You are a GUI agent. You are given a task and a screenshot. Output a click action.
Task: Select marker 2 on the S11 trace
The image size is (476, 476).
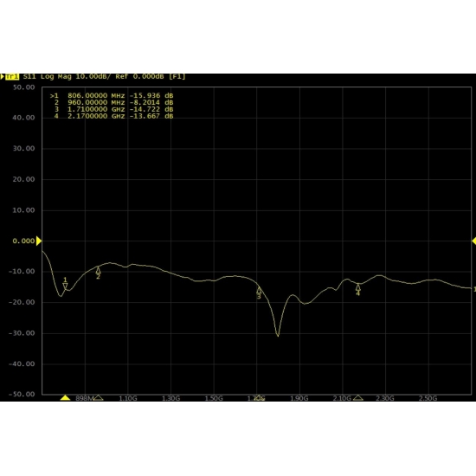pos(98,273)
